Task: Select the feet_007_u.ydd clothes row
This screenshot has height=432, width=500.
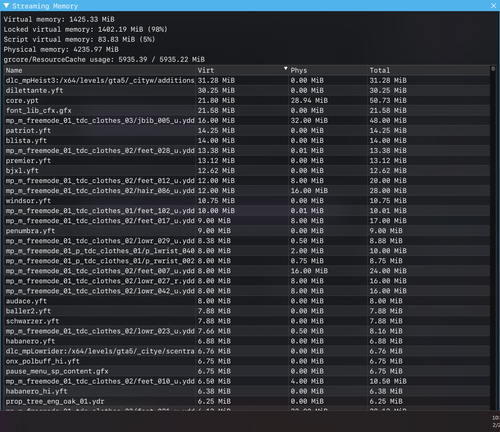Action: (247, 271)
